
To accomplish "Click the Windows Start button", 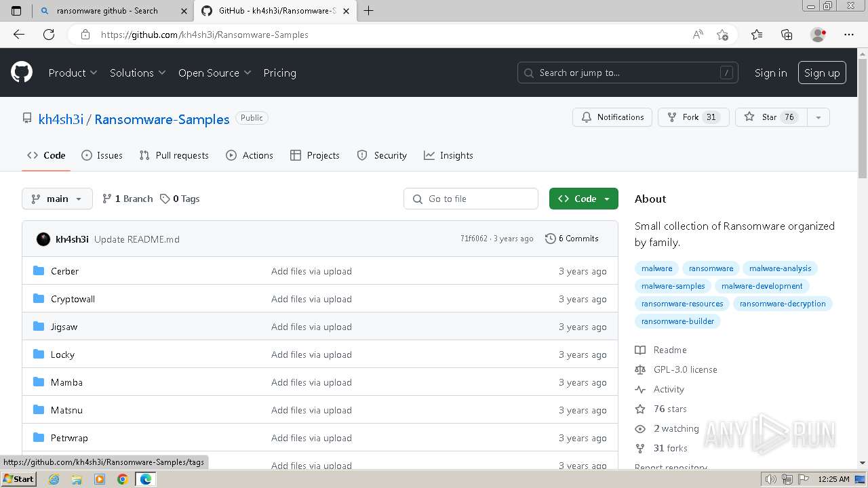I will (x=18, y=479).
